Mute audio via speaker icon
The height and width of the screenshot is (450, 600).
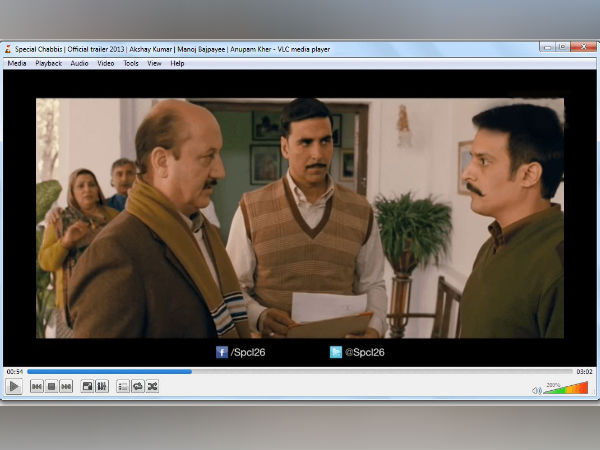537,389
